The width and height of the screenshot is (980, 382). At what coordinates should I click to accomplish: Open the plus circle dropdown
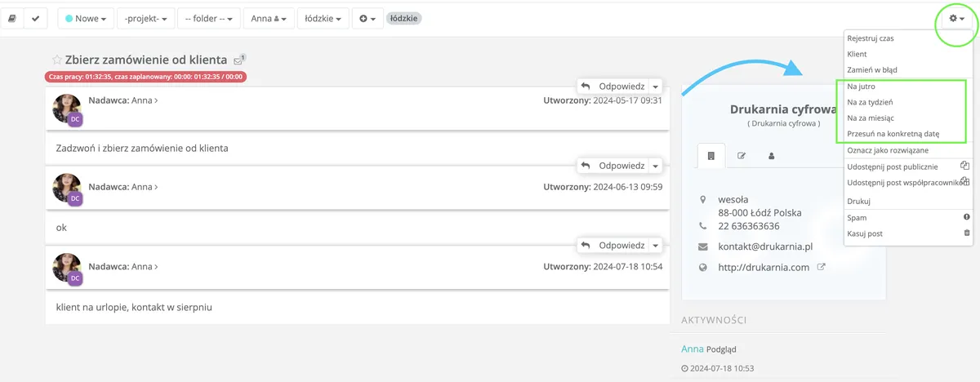coord(368,18)
